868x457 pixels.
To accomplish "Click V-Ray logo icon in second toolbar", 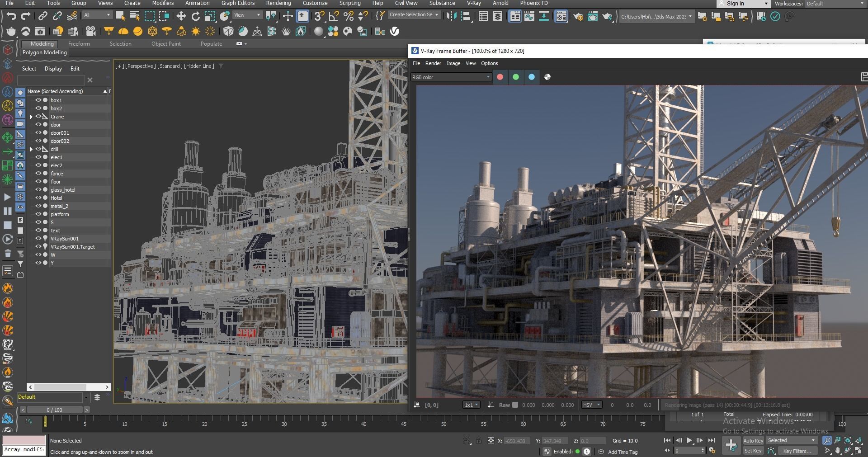I will tap(395, 31).
